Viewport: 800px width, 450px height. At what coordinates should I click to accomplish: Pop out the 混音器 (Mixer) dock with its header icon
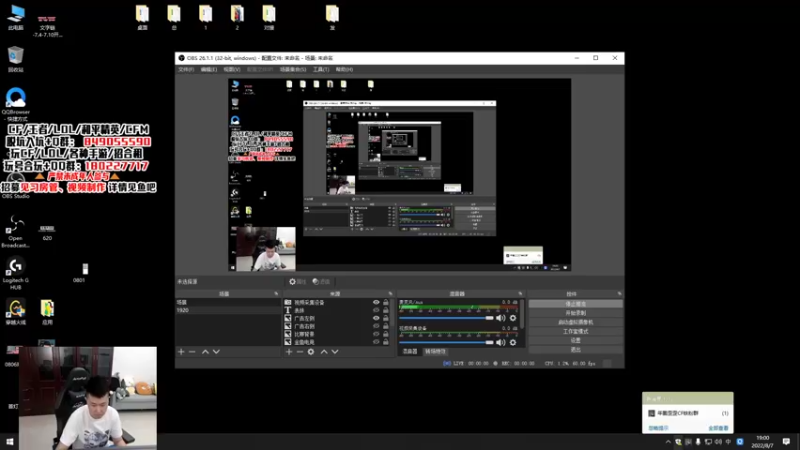click(520, 294)
